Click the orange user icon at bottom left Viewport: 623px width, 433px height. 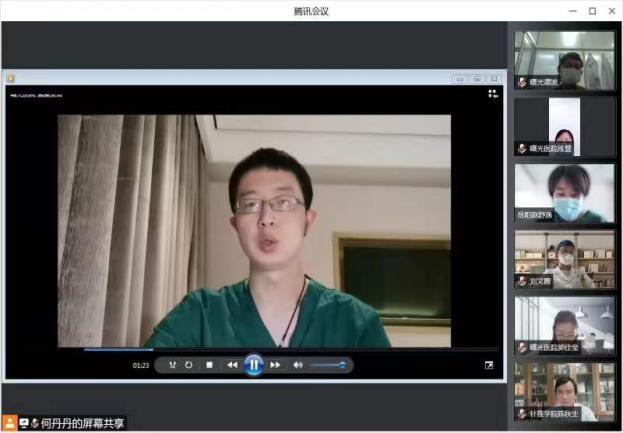pyautogui.click(x=9, y=423)
